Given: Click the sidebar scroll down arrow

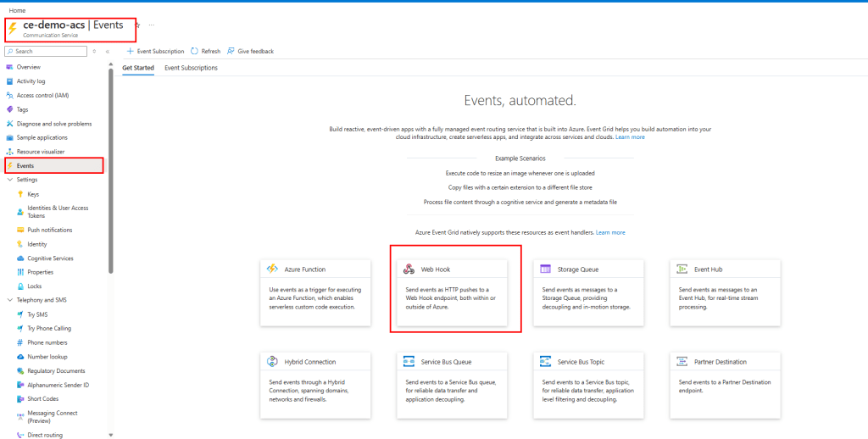Looking at the screenshot, I should tap(110, 435).
